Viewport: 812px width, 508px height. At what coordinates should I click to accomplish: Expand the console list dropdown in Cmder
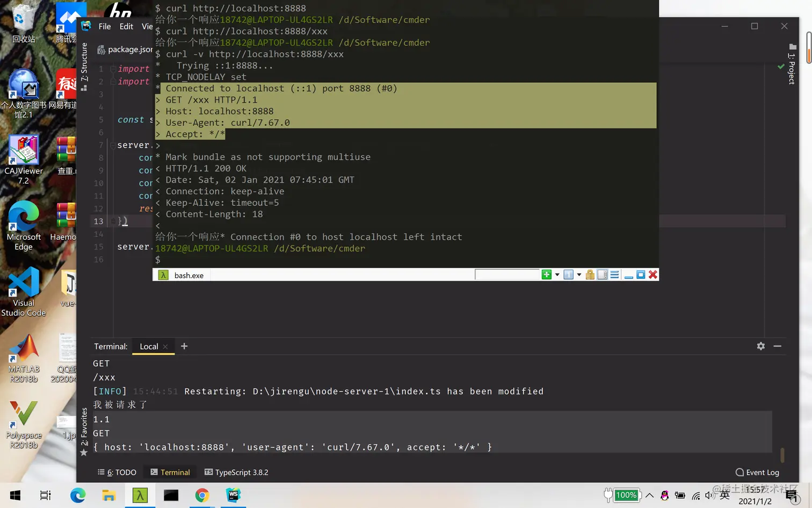point(579,275)
